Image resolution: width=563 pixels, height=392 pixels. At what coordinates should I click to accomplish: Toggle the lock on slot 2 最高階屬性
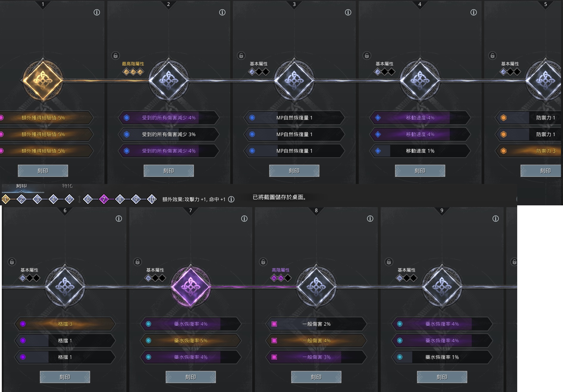116,56
